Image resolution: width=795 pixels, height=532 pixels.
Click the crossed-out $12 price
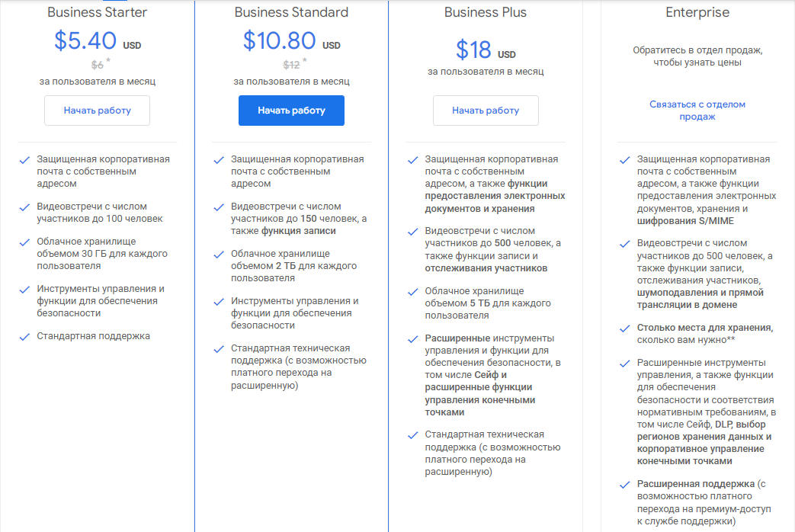[291, 65]
